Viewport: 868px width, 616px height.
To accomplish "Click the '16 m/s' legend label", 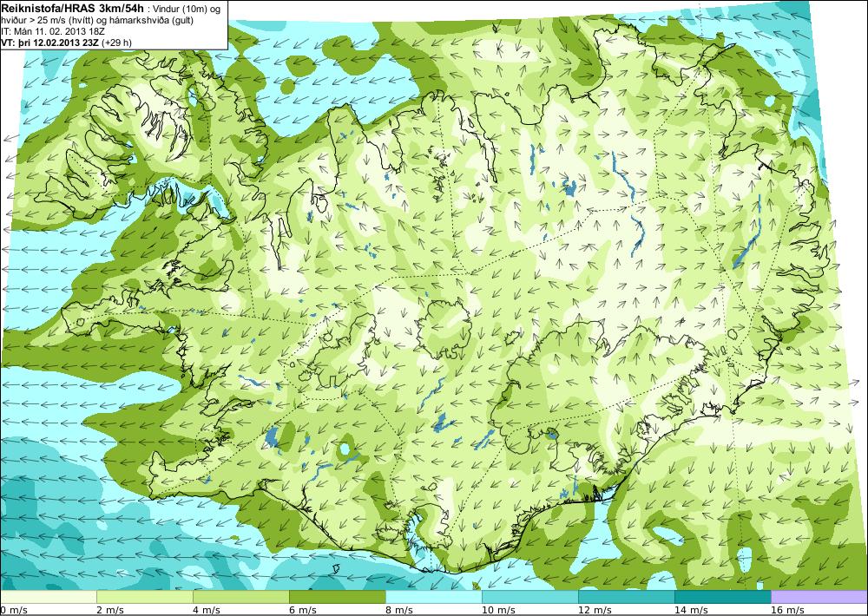I will click(787, 610).
